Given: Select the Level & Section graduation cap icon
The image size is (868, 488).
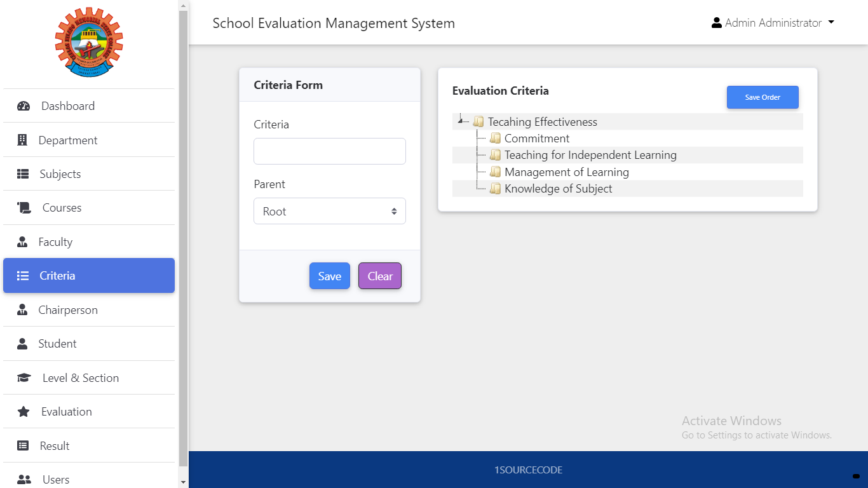Looking at the screenshot, I should coord(24,377).
